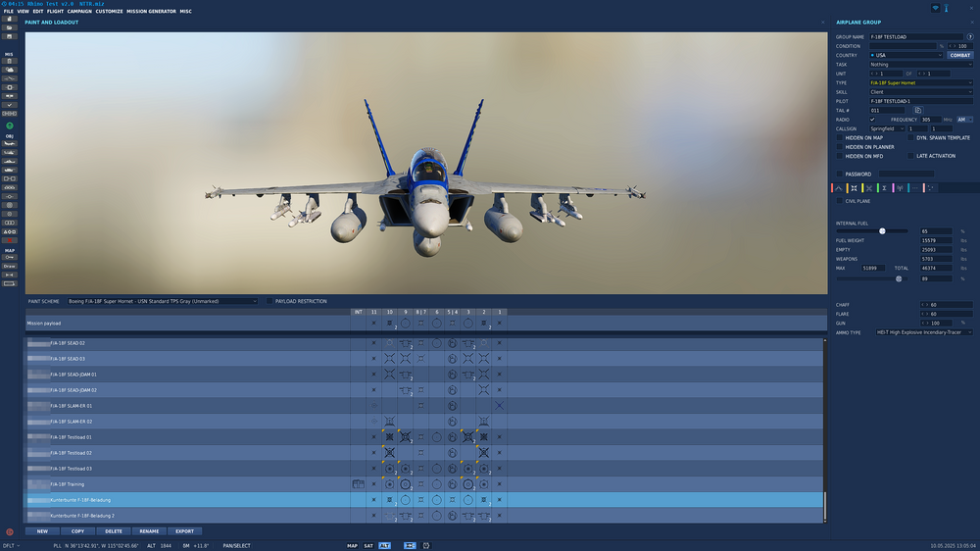Image resolution: width=980 pixels, height=551 pixels.
Task: Click the status bar map layers icon
Action: pos(410,545)
